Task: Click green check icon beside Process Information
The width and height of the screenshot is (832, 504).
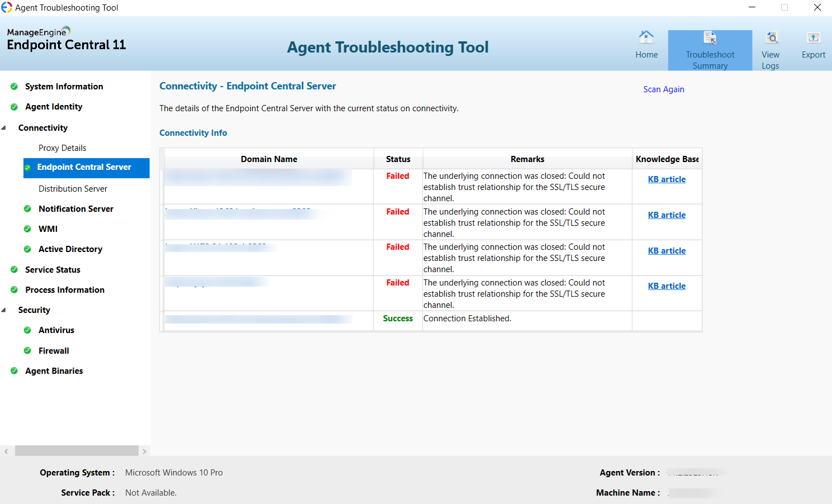Action: click(x=15, y=290)
